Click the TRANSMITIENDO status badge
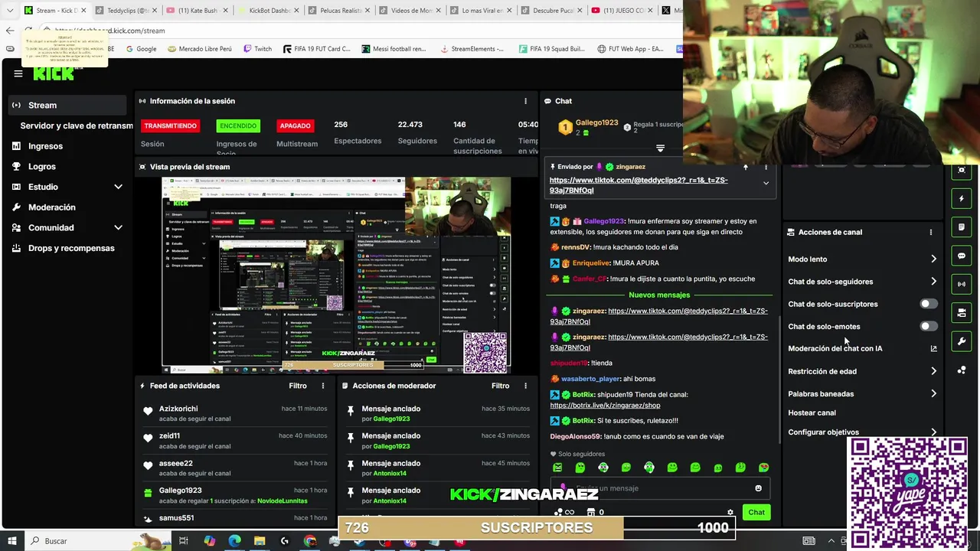980x551 pixels. [x=170, y=126]
